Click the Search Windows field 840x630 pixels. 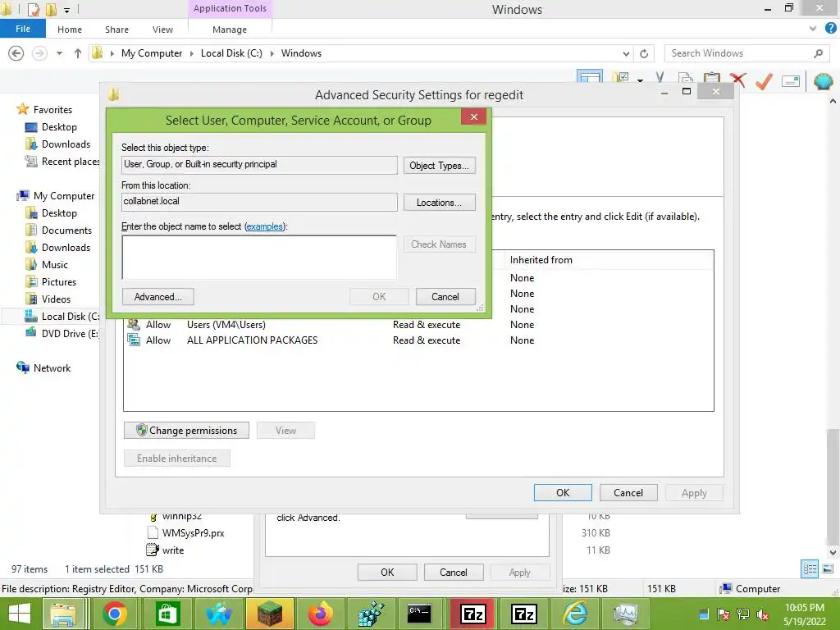(739, 53)
